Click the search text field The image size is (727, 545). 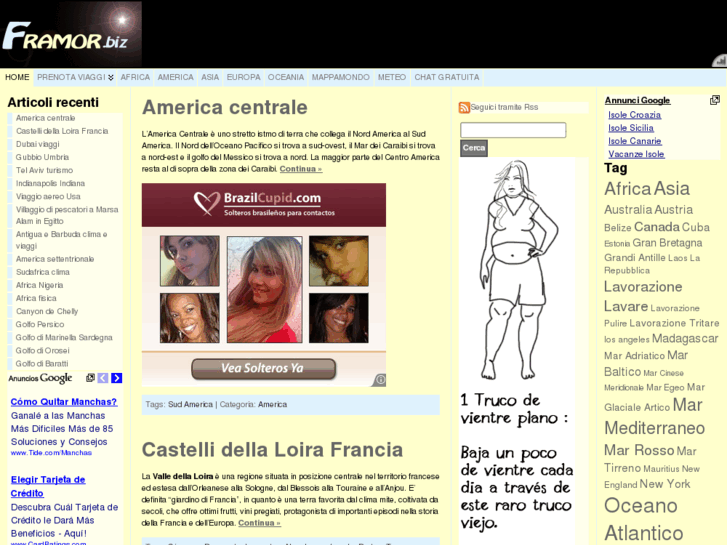(x=513, y=130)
